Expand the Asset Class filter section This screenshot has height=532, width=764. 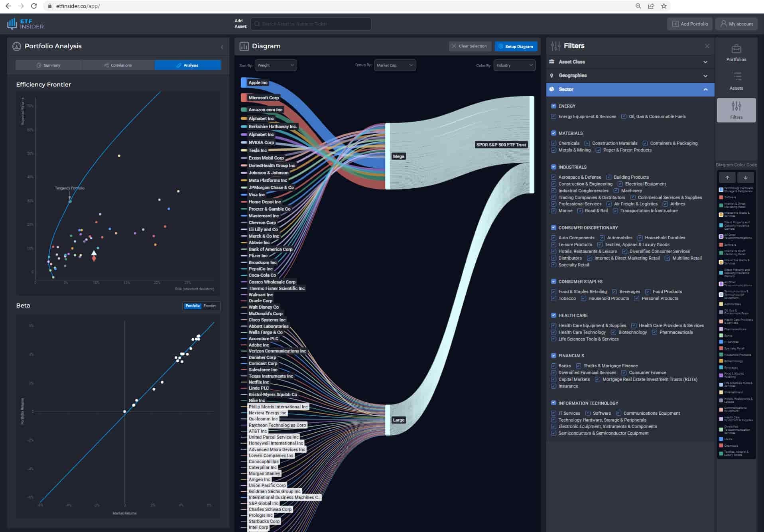tap(705, 62)
